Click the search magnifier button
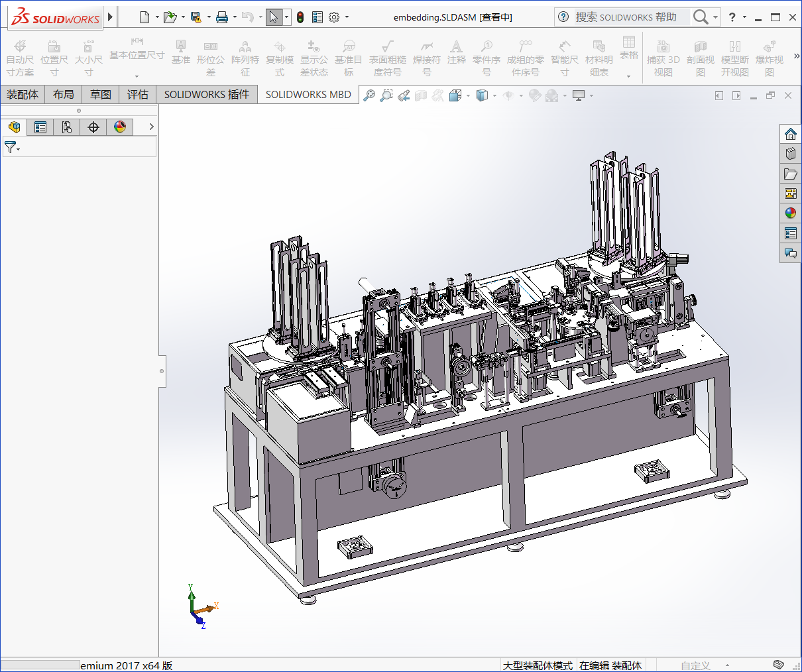The image size is (802, 672). point(700,17)
